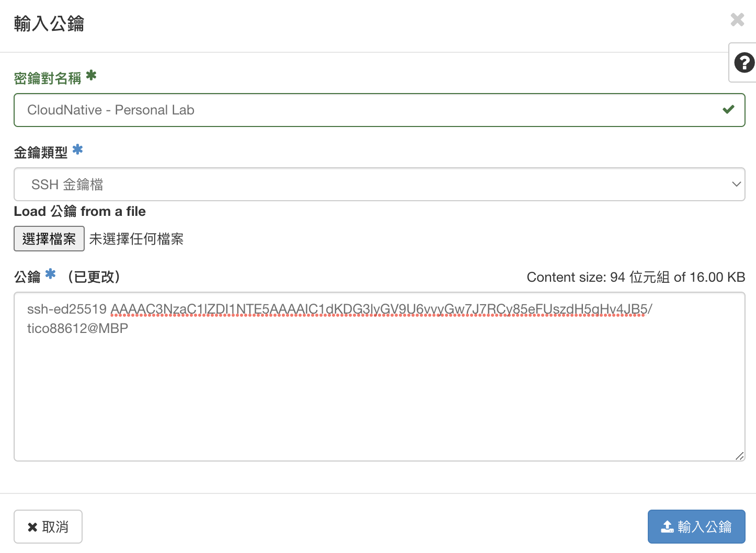Click the 密鑰對名稱 field label
Image resolution: width=756 pixels, height=553 pixels.
coord(48,78)
